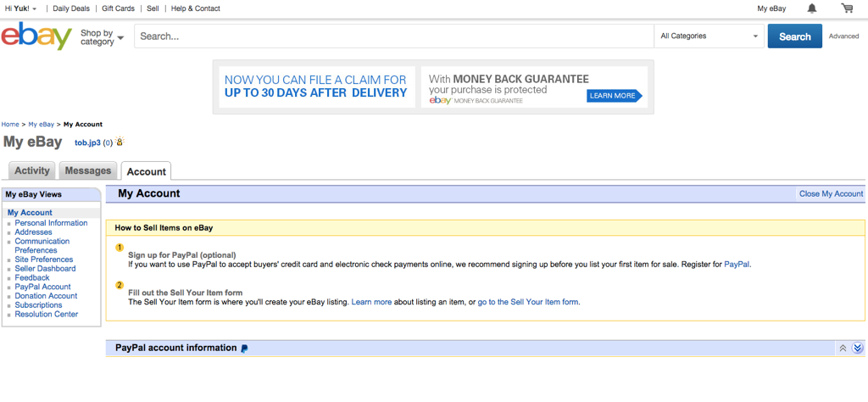Click inside the search text field
This screenshot has width=868, height=402.
394,36
